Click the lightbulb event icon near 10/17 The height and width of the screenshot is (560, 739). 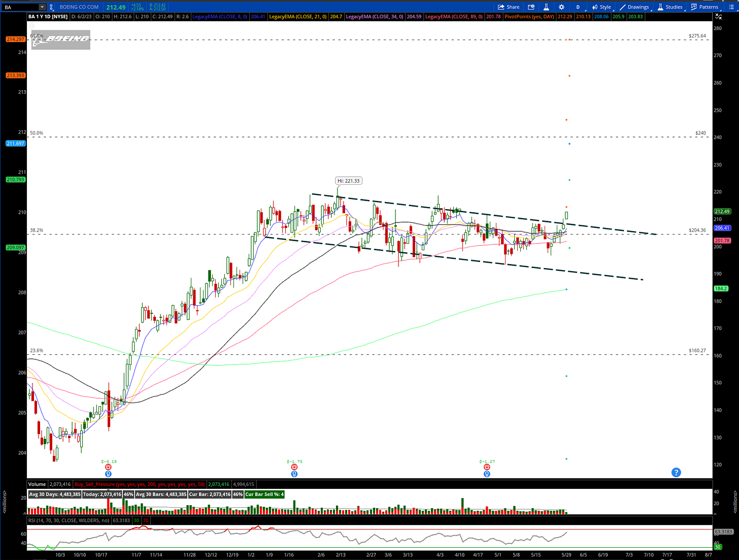(108, 474)
